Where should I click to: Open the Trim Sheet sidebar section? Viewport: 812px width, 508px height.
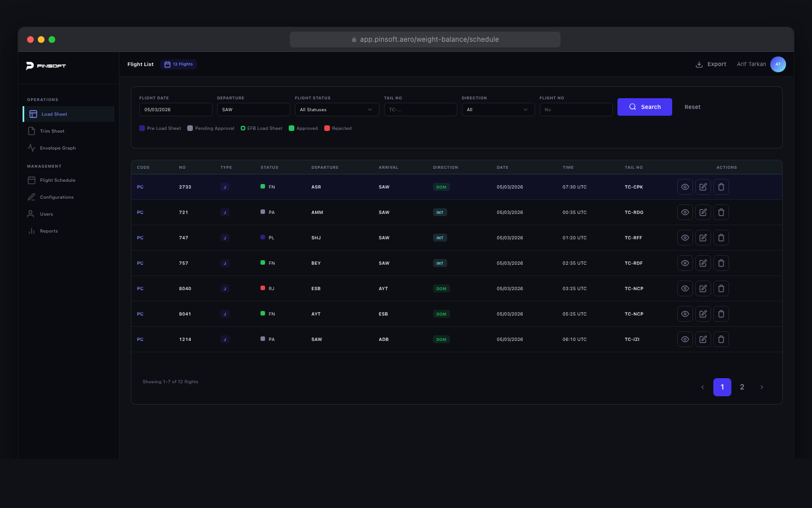pos(52,130)
